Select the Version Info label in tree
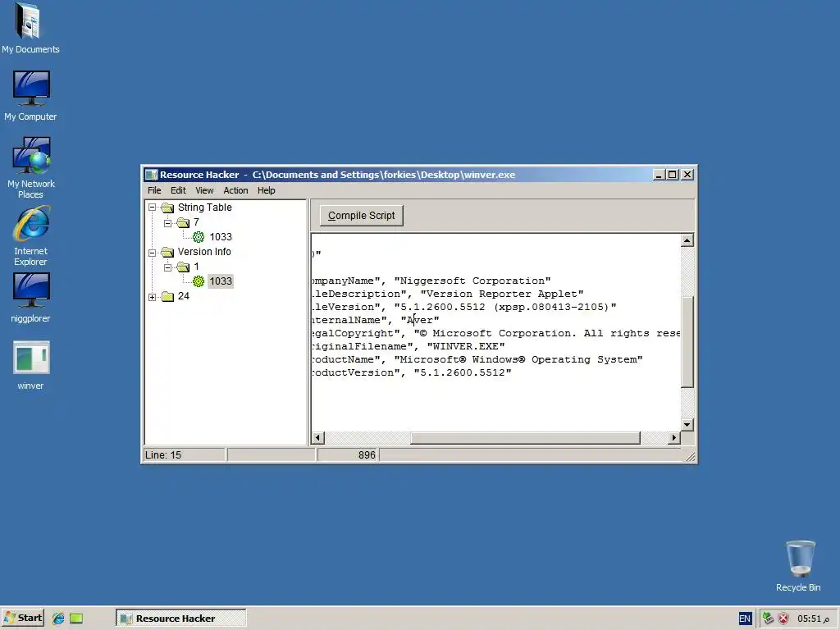The width and height of the screenshot is (840, 630). click(204, 252)
